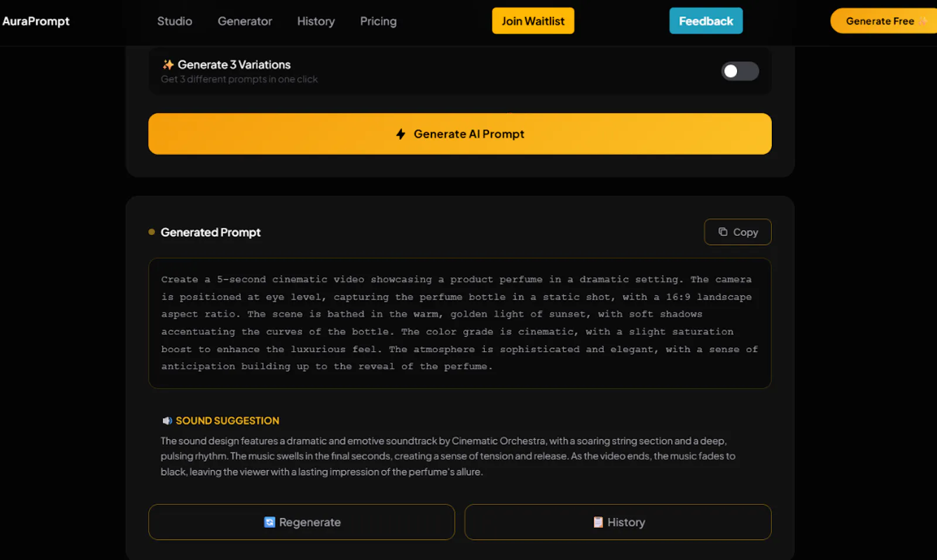The image size is (937, 560).
Task: Click the Generate AI Prompt button
Action: point(460,134)
